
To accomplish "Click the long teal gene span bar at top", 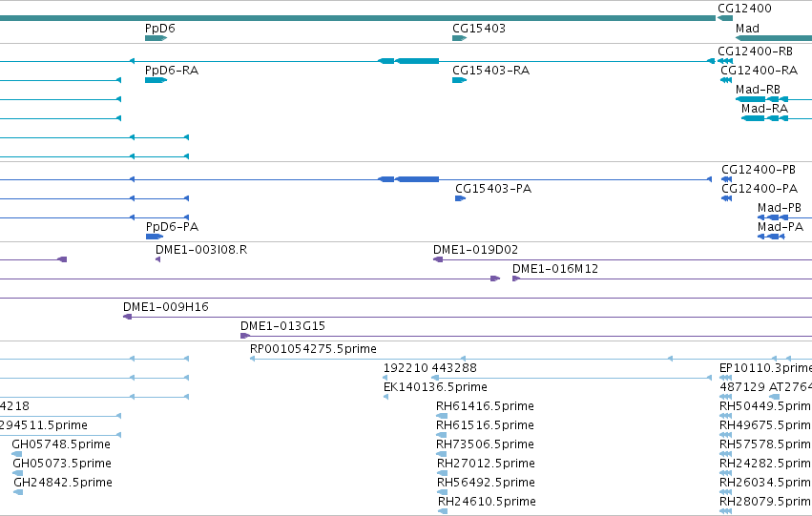I will click(357, 18).
